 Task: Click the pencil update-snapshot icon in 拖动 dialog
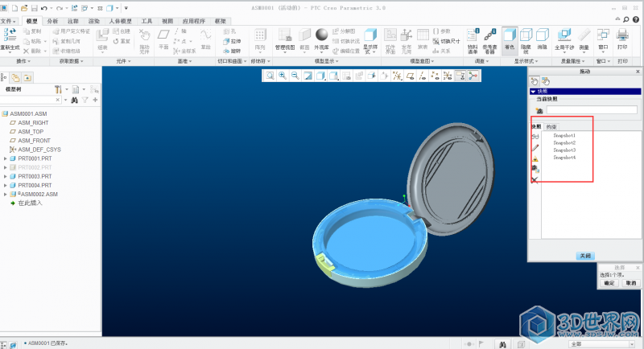[x=535, y=148]
